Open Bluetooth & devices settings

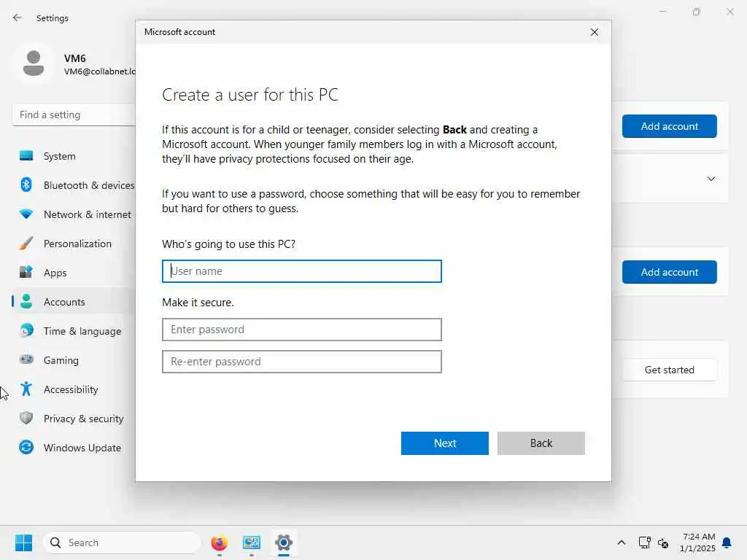89,185
